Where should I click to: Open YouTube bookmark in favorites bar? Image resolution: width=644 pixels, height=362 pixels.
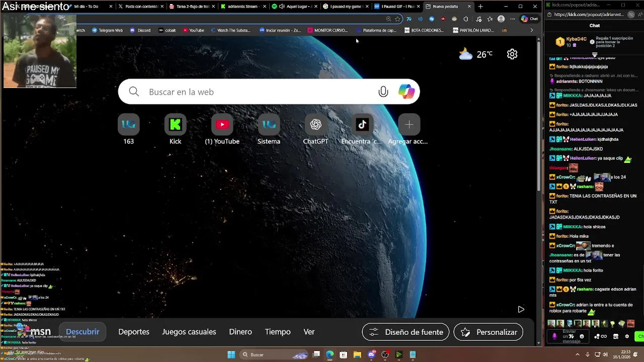tap(193, 30)
